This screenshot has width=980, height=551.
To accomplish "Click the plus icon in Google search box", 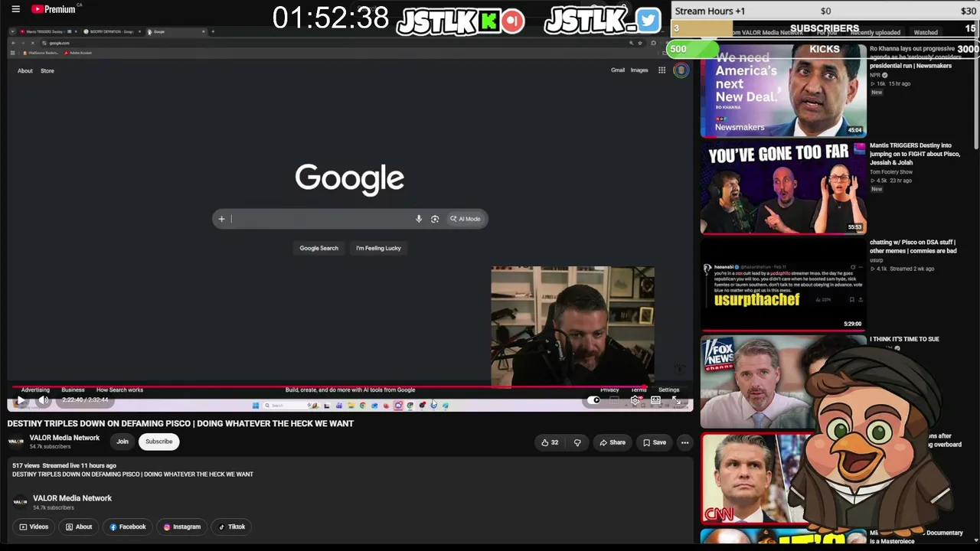I will (221, 219).
